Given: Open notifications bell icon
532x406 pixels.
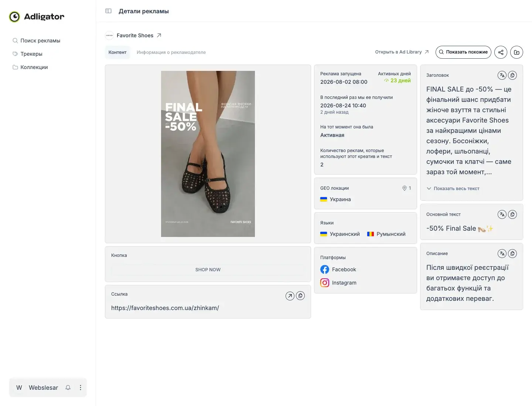Looking at the screenshot, I should coord(68,388).
